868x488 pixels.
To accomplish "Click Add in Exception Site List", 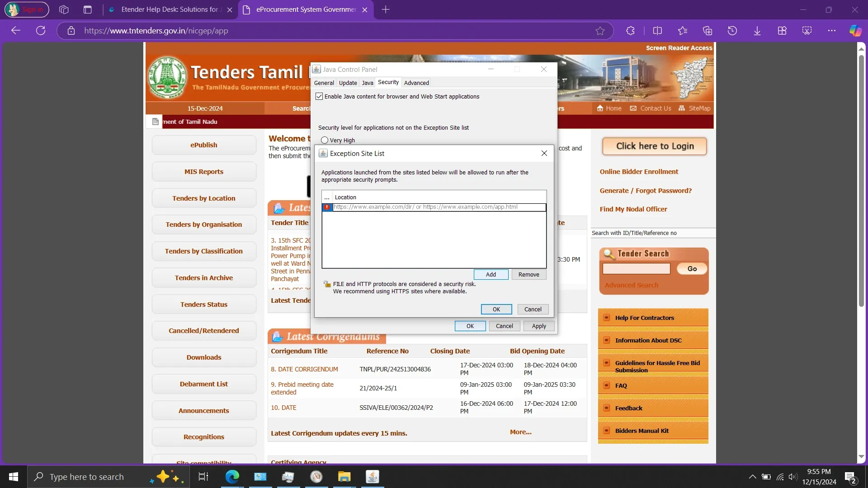I will click(x=491, y=275).
